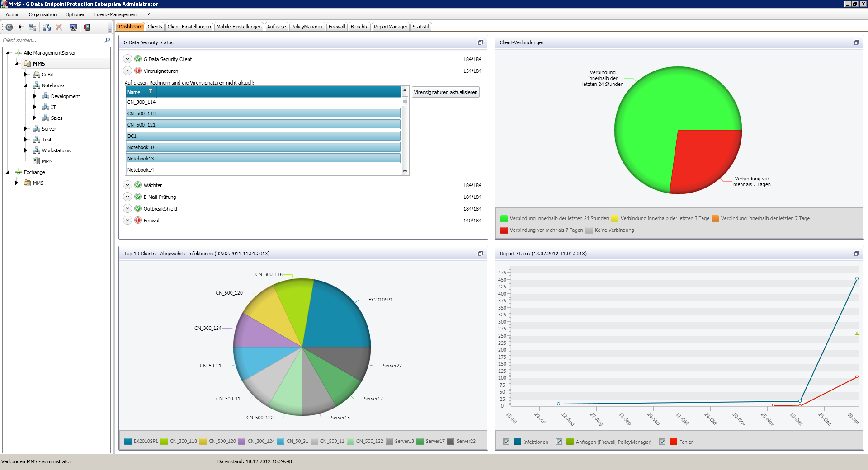868x470 pixels.
Task: Maximize the Client-Verbindungen panel
Action: pyautogui.click(x=856, y=42)
